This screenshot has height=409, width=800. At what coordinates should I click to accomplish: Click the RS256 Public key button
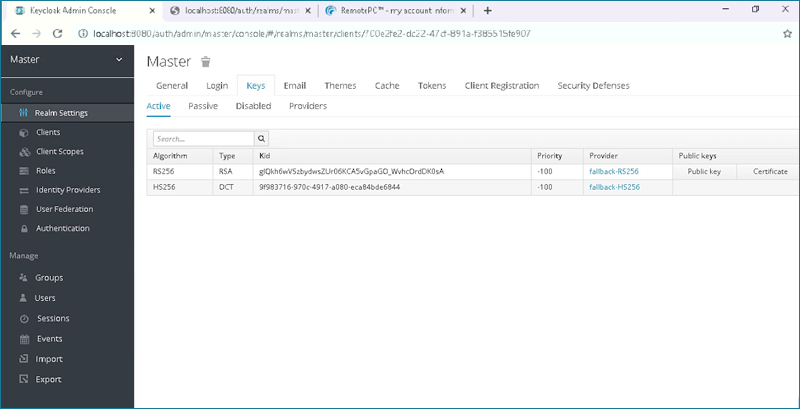point(704,172)
